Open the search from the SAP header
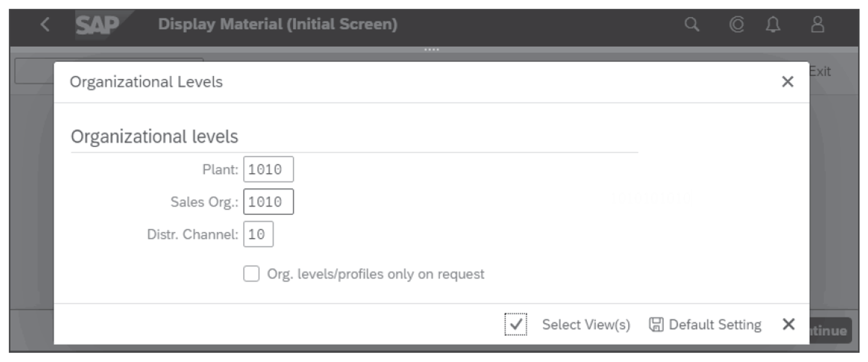The height and width of the screenshot is (362, 868). click(x=693, y=25)
